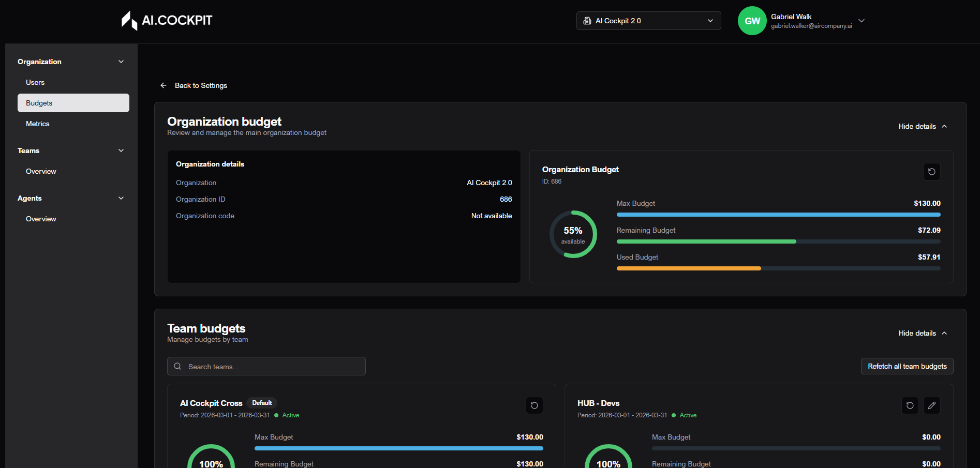Hide details of the Team budgets section
Screen dimensions: 980x468
pyautogui.click(x=922, y=333)
